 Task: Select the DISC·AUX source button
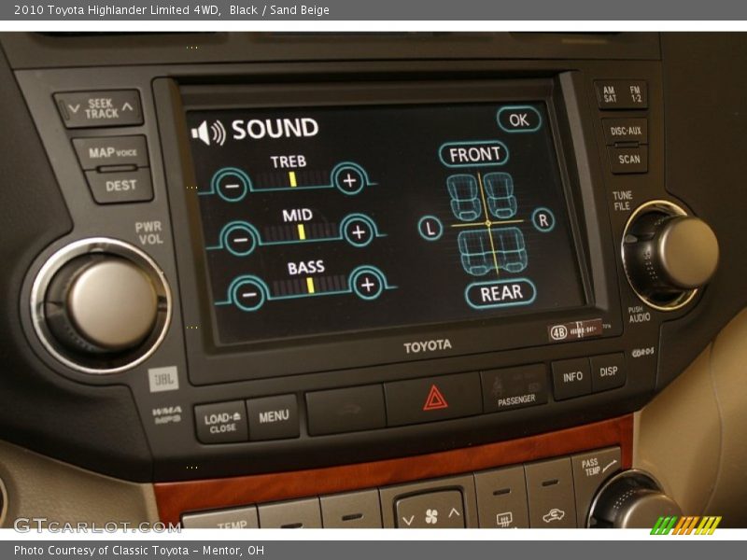coord(624,131)
